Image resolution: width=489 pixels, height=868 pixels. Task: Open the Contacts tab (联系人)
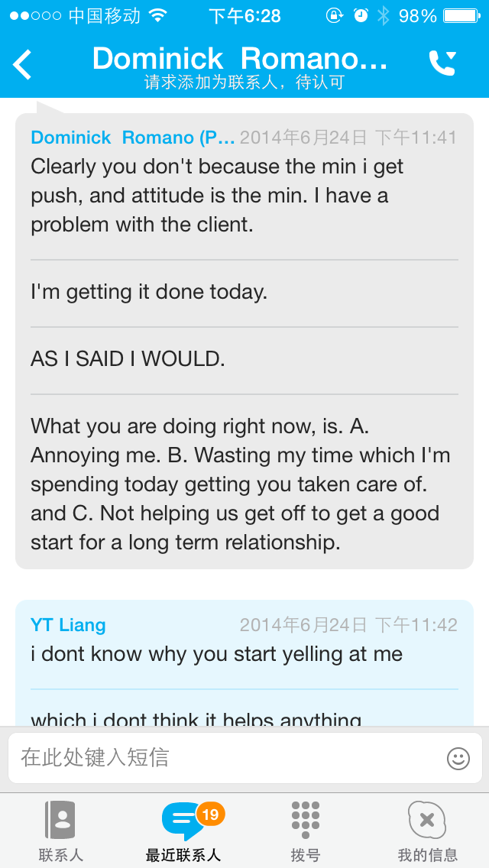tap(61, 831)
